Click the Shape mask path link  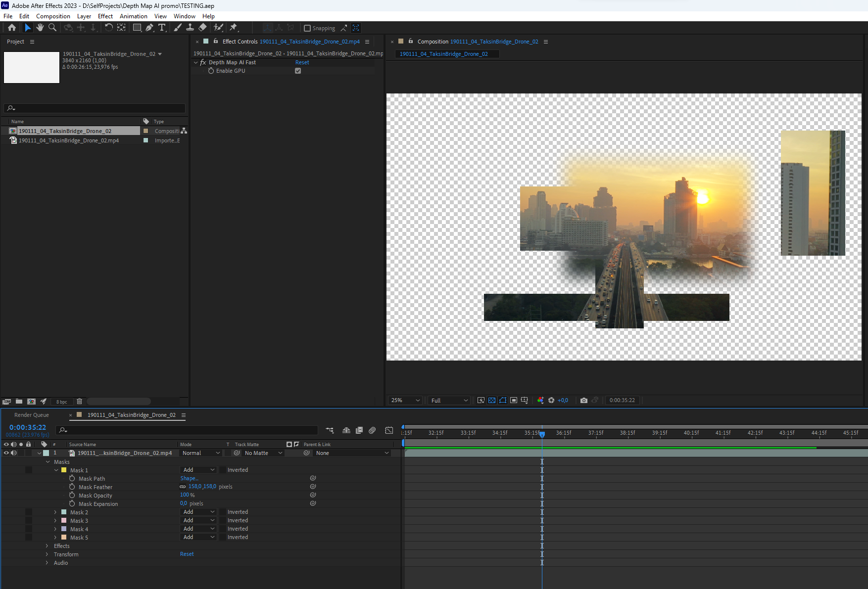pos(189,478)
